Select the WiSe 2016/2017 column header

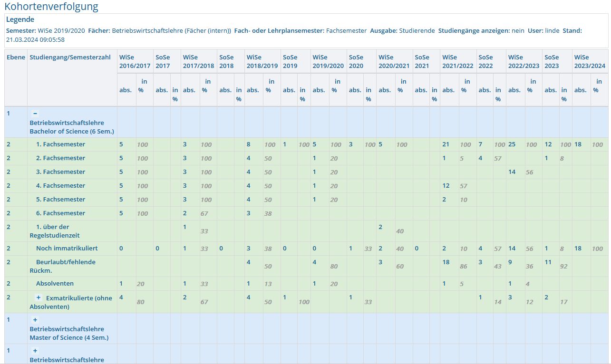135,62
